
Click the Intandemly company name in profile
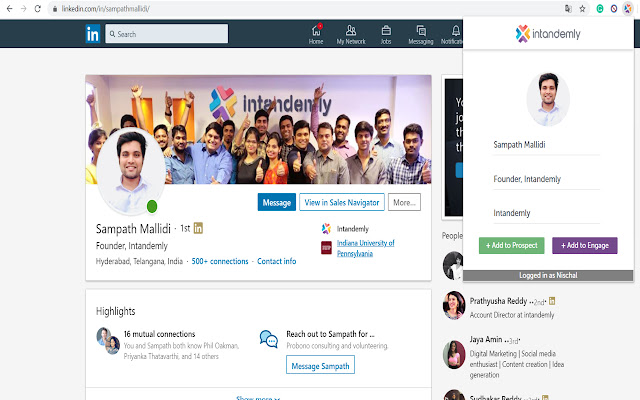point(353,229)
